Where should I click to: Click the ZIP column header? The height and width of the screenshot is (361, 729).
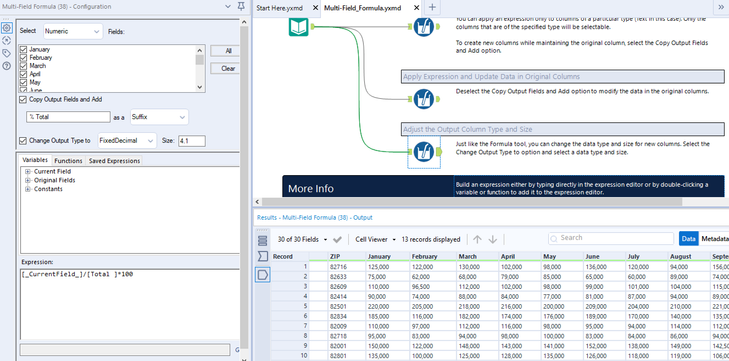[x=345, y=256]
